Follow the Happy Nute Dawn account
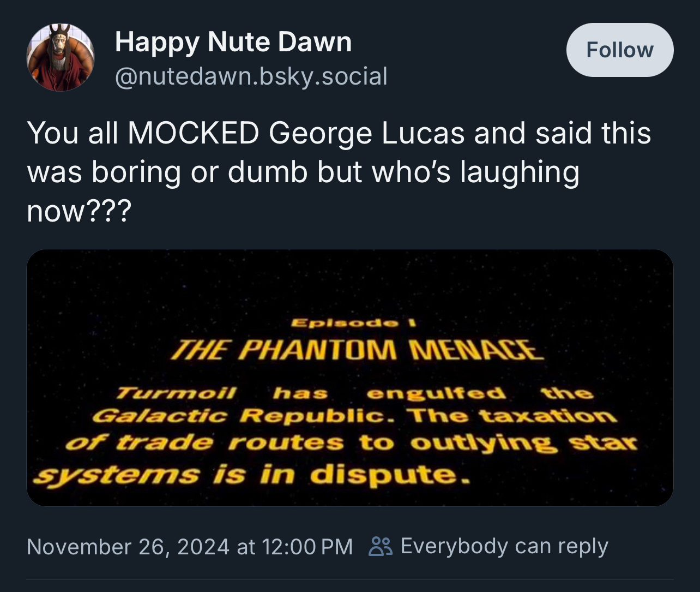 [620, 50]
